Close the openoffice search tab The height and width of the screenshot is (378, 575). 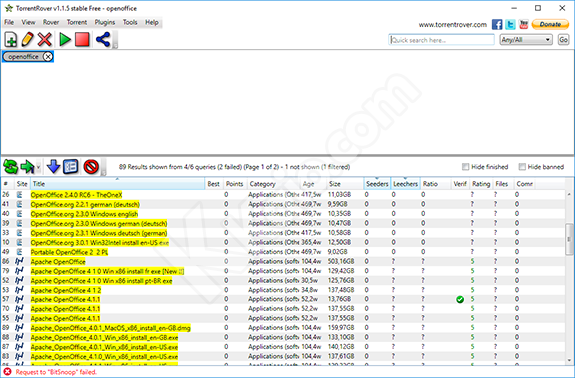pyautogui.click(x=48, y=56)
